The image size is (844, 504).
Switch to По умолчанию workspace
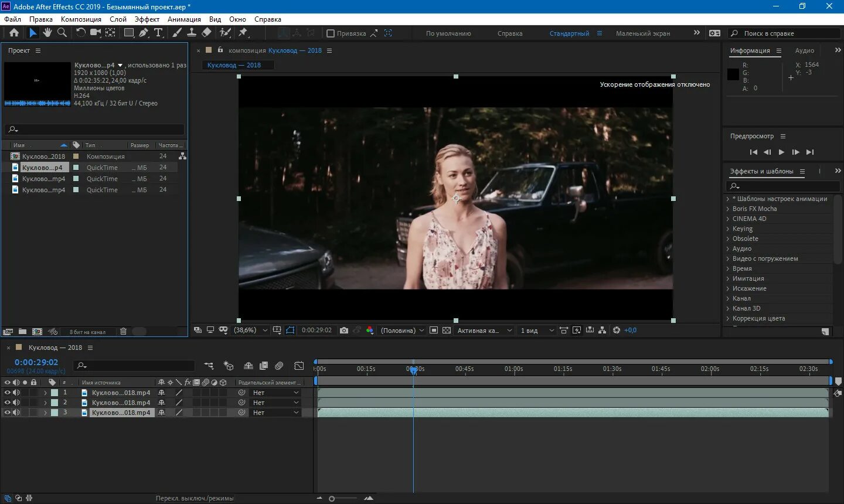pyautogui.click(x=448, y=33)
